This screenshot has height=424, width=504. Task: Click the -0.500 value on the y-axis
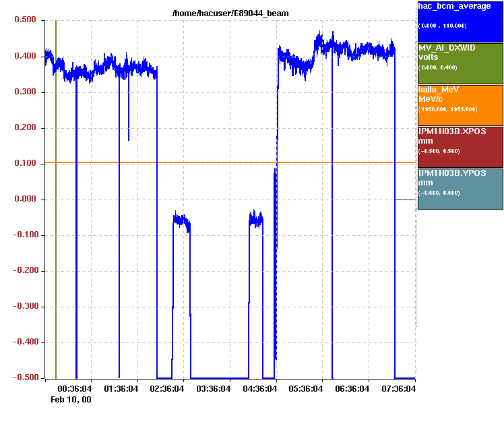click(24, 378)
